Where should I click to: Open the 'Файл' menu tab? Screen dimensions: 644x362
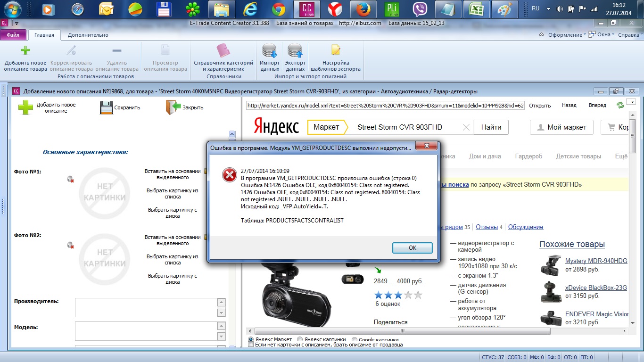pyautogui.click(x=13, y=35)
